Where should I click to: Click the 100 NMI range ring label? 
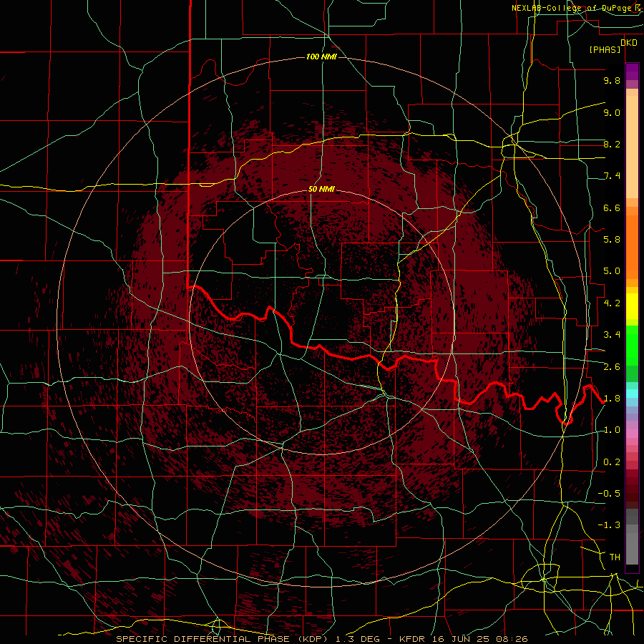coord(321,57)
